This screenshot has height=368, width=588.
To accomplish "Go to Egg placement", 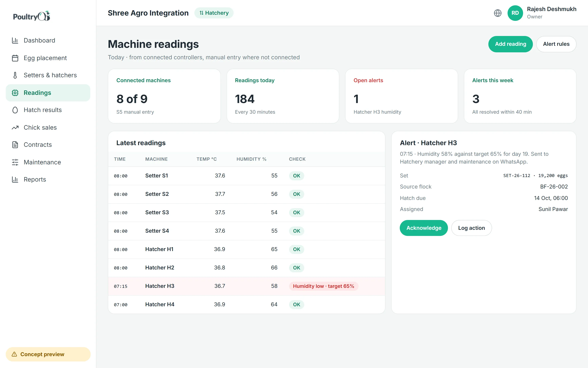I will (48, 58).
